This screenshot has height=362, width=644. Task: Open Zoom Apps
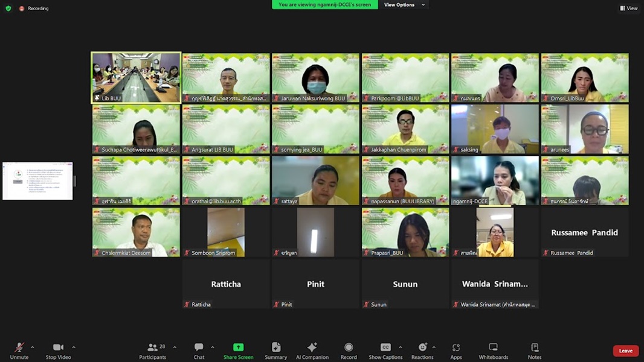coord(456,351)
